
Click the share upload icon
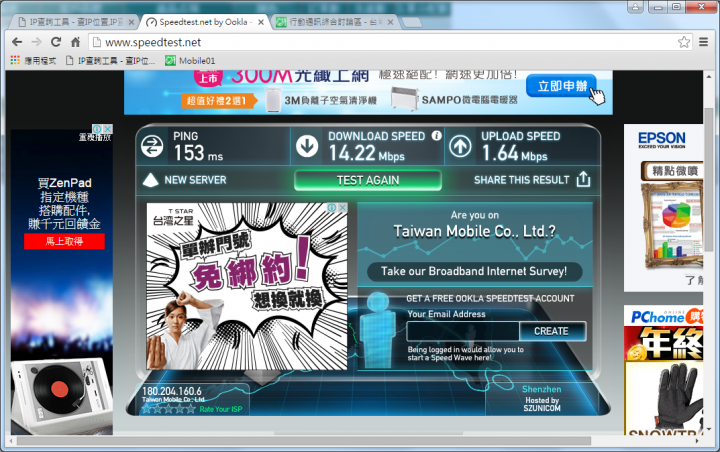583,179
